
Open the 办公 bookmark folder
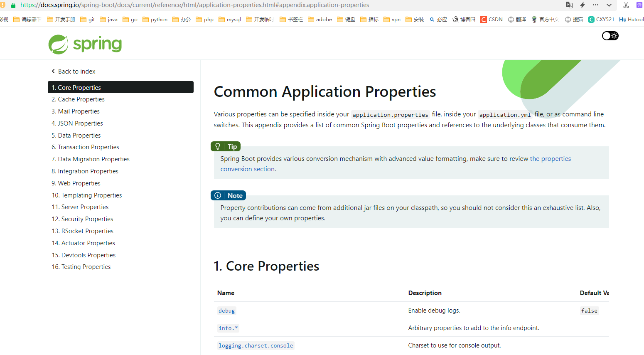[x=182, y=20]
